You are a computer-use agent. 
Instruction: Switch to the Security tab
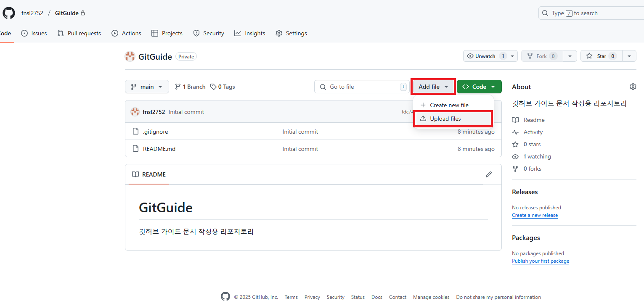[209, 33]
